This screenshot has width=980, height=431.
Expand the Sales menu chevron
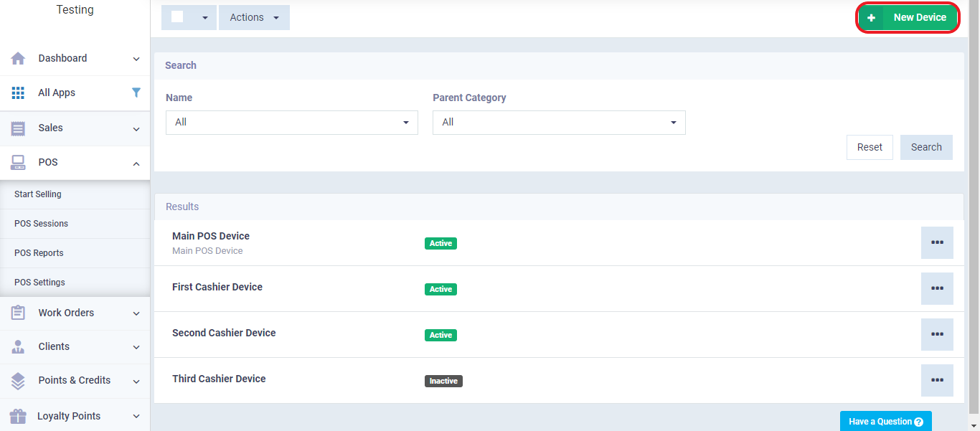136,129
